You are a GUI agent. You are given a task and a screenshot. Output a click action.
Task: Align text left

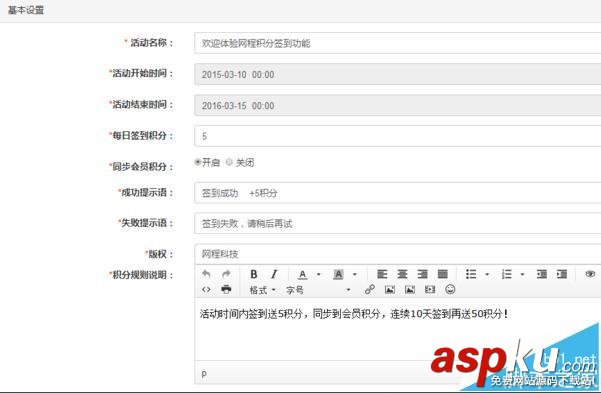pos(382,274)
